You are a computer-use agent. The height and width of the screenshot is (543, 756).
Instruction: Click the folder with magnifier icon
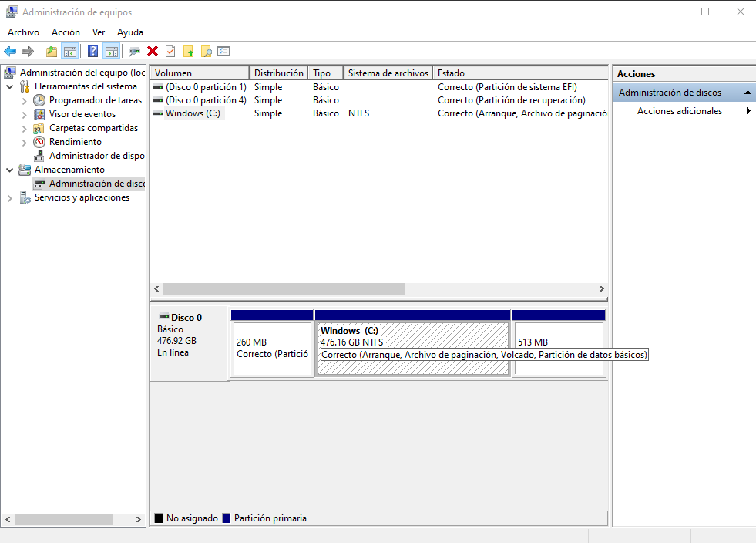click(207, 51)
